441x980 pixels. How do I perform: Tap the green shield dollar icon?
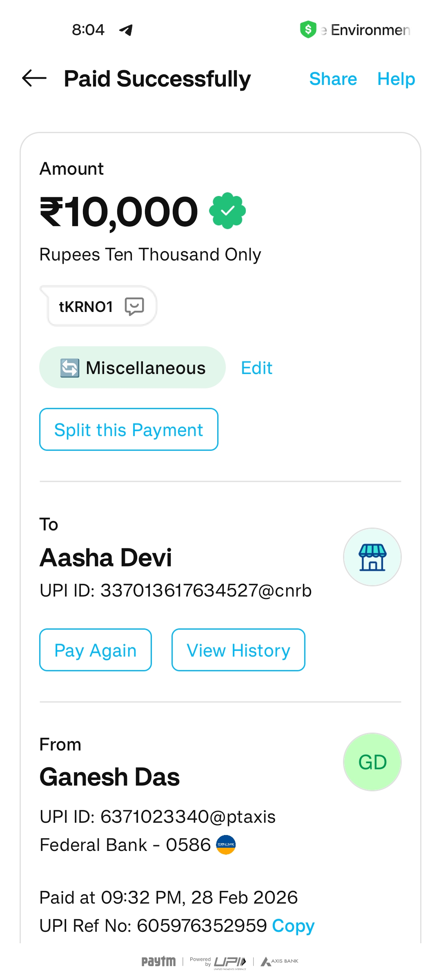coord(308,29)
